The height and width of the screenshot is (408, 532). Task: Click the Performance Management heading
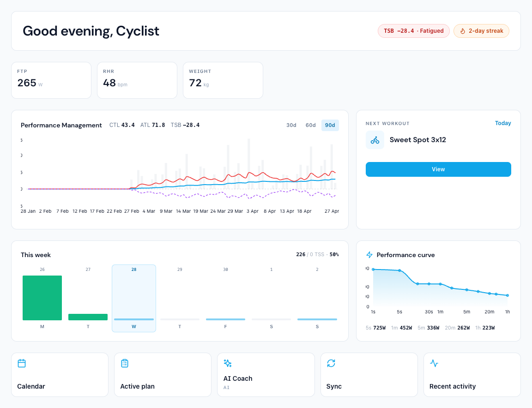[x=61, y=125]
